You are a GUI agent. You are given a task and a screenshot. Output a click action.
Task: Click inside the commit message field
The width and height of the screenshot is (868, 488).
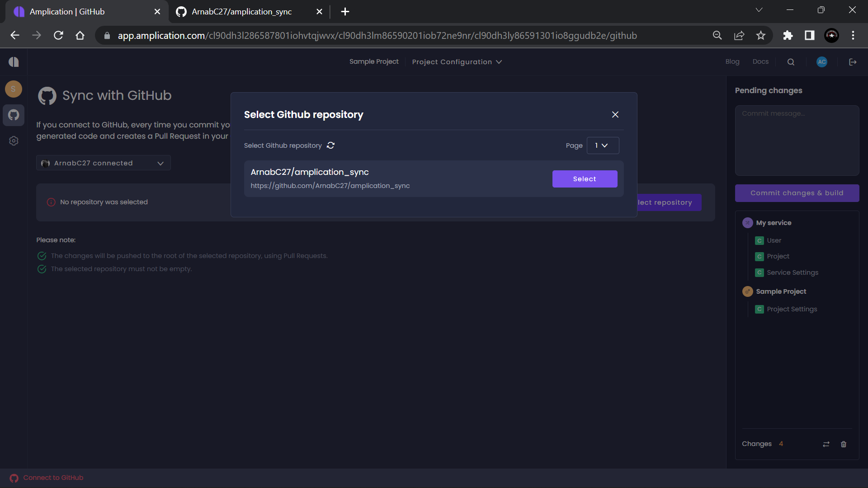tap(797, 140)
